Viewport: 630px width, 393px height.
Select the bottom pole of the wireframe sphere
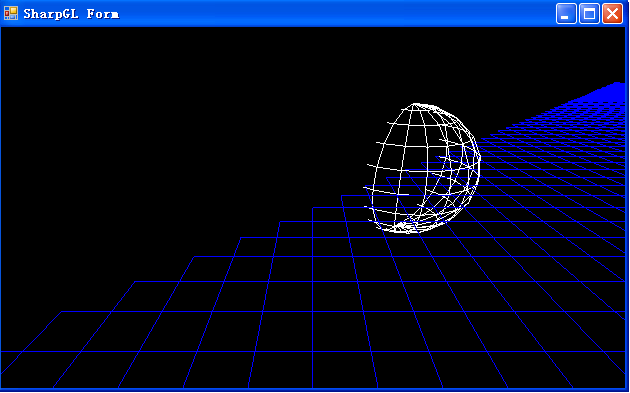pos(403,229)
